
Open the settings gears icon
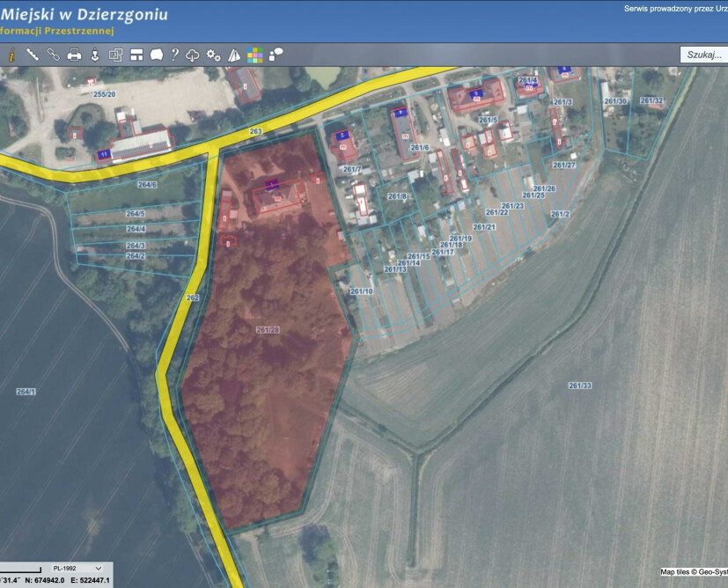click(213, 55)
